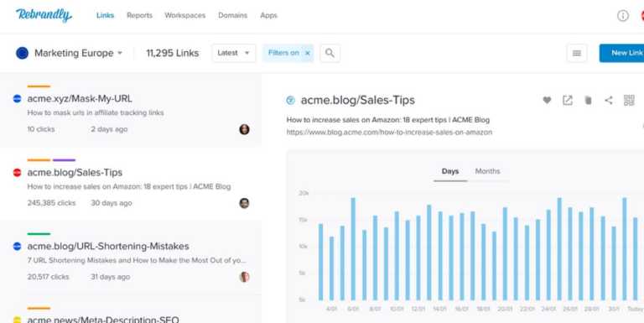The image size is (644, 323).
Task: Expand the Marketing Europe workspace dropdown
Action: point(120,53)
